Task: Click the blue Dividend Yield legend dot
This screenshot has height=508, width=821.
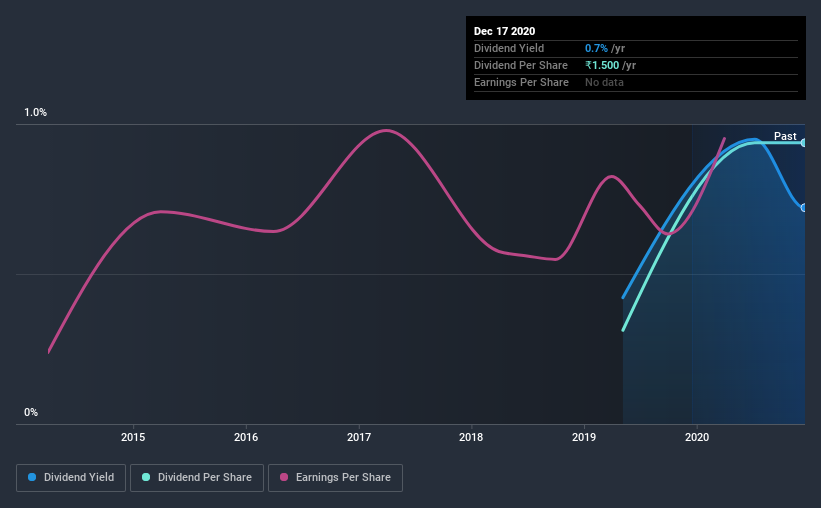Action: click(32, 477)
